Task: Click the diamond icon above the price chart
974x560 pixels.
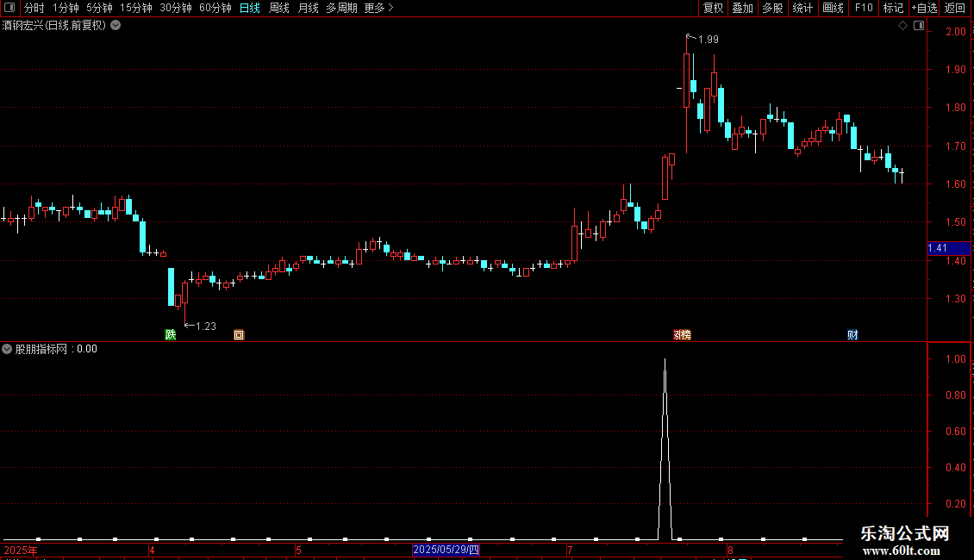Action: [902, 26]
